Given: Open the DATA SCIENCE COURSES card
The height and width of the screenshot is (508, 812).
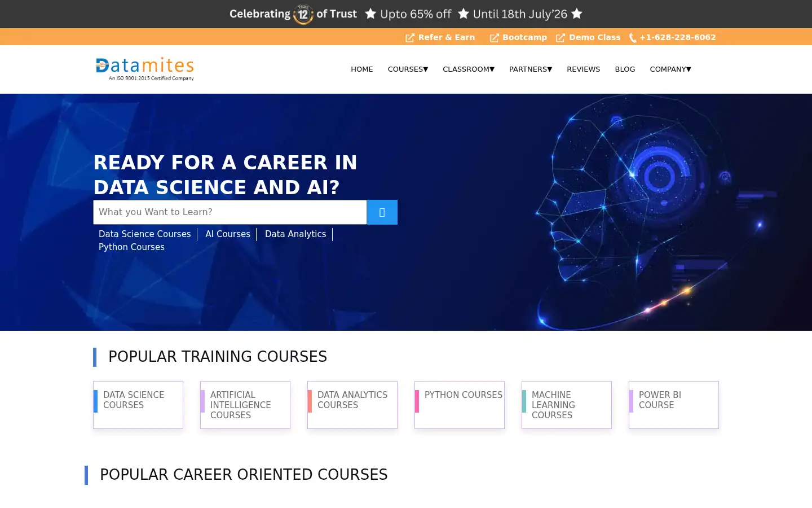Looking at the screenshot, I should (138, 405).
